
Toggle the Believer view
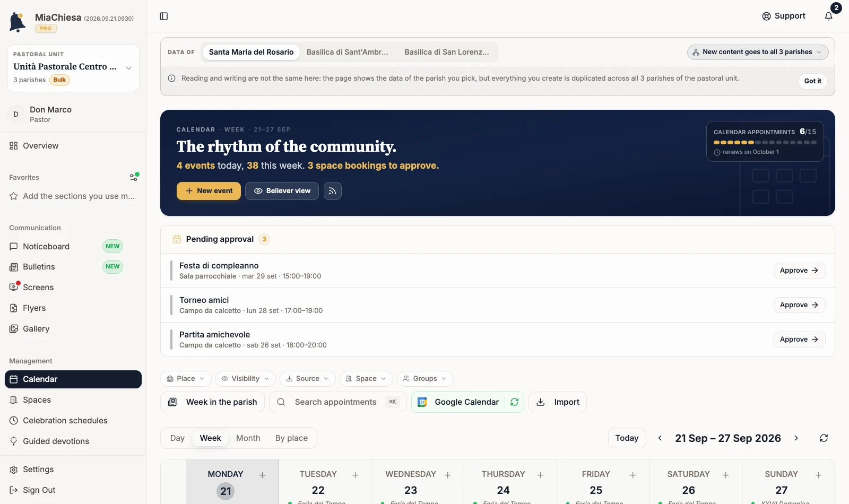(282, 191)
